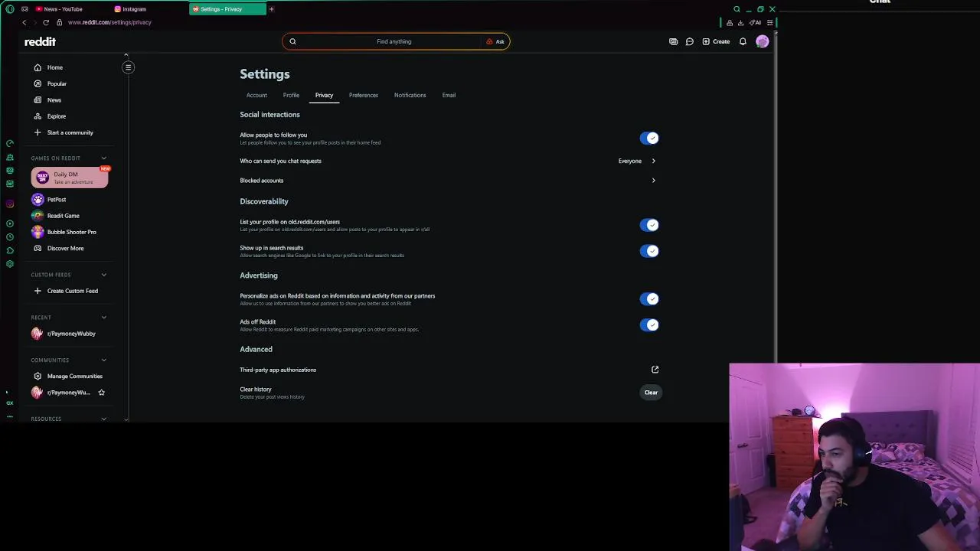Switch to Instagram browser tab
The image size is (980, 551).
coord(134,9)
